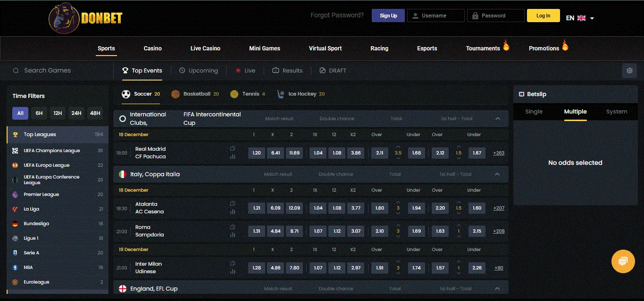
Task: Open statistics icon for Real Madrid match
Action: [x=233, y=156]
